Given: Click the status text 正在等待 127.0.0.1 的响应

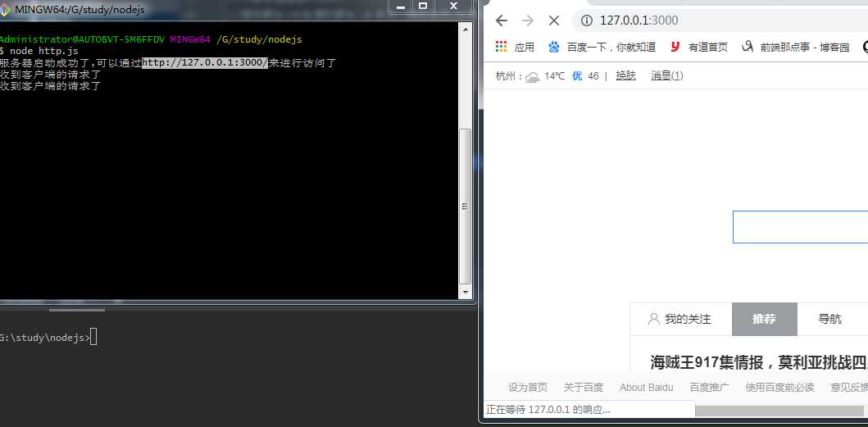Looking at the screenshot, I should (548, 410).
